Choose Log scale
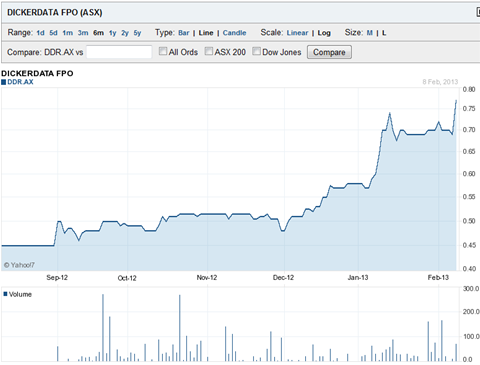This screenshot has height=365, width=480. click(324, 33)
